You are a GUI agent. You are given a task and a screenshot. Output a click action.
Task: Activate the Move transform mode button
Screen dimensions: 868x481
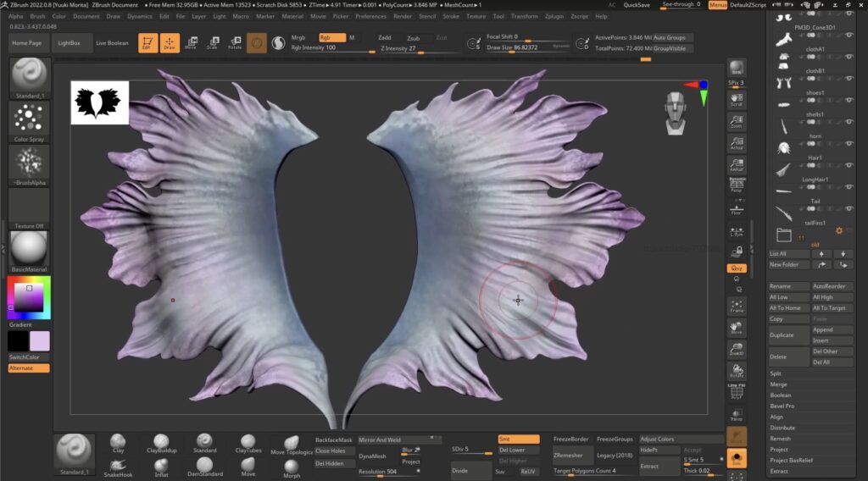[191, 42]
